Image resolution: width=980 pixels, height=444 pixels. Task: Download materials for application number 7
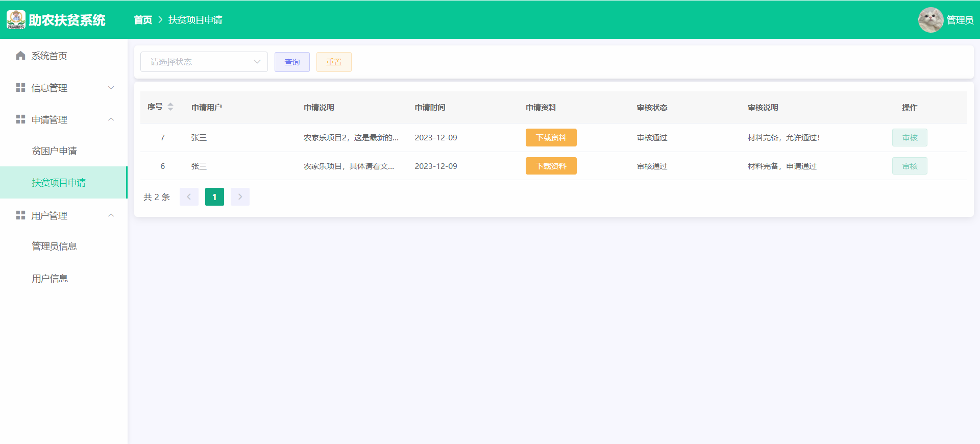pyautogui.click(x=551, y=138)
